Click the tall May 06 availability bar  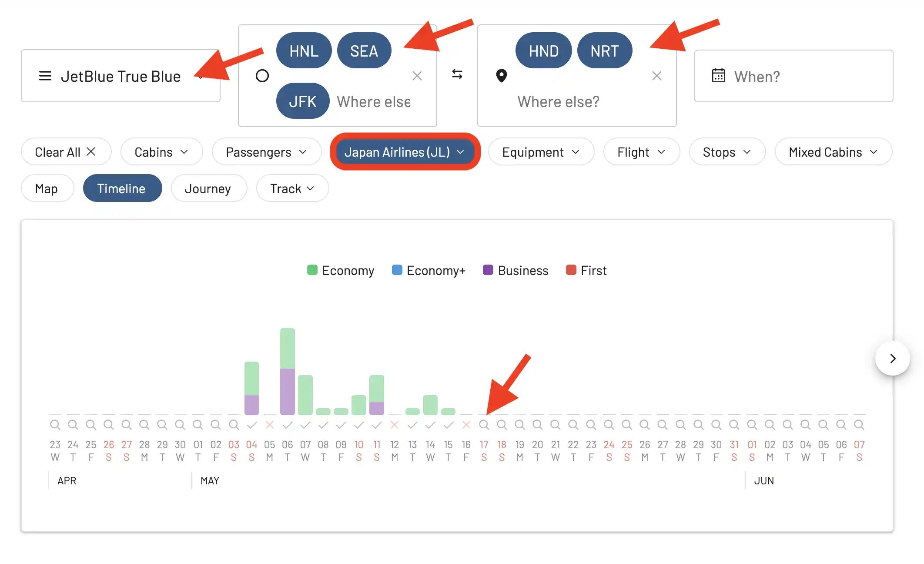coord(288,371)
